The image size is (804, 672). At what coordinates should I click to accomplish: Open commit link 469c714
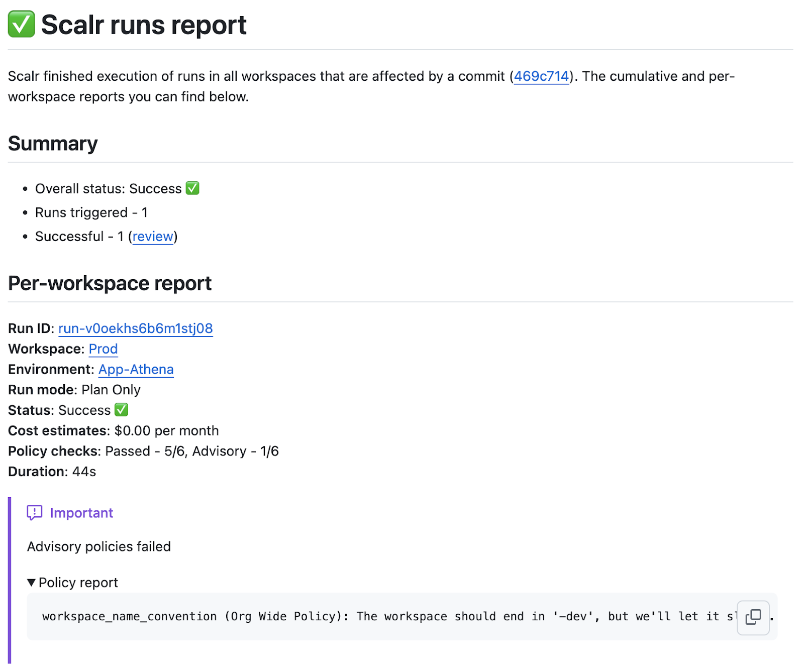541,76
